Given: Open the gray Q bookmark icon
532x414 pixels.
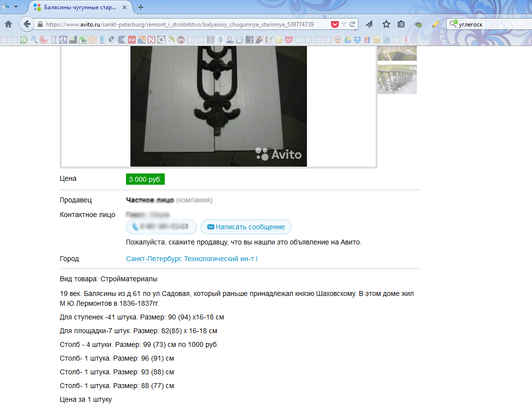Looking at the screenshot, I should point(161,40).
